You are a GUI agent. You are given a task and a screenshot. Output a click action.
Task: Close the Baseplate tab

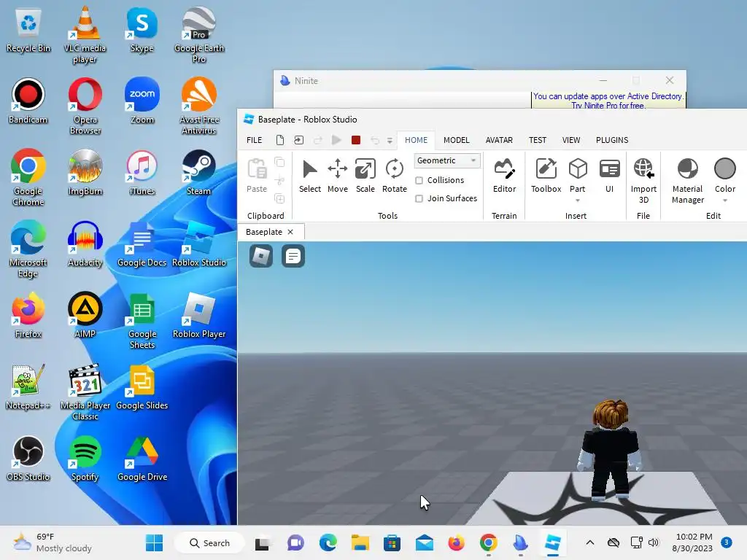pos(290,232)
